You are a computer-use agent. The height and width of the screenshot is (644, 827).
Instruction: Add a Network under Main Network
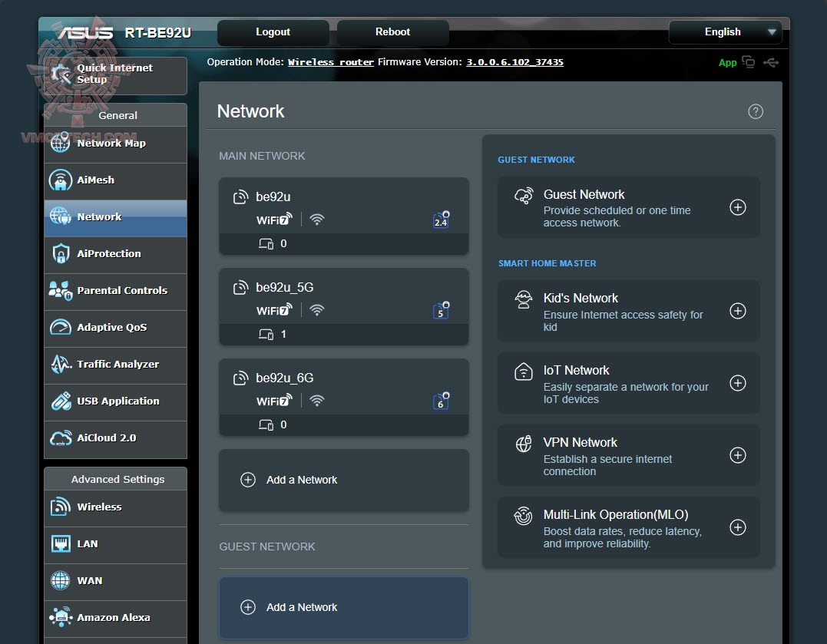[344, 480]
